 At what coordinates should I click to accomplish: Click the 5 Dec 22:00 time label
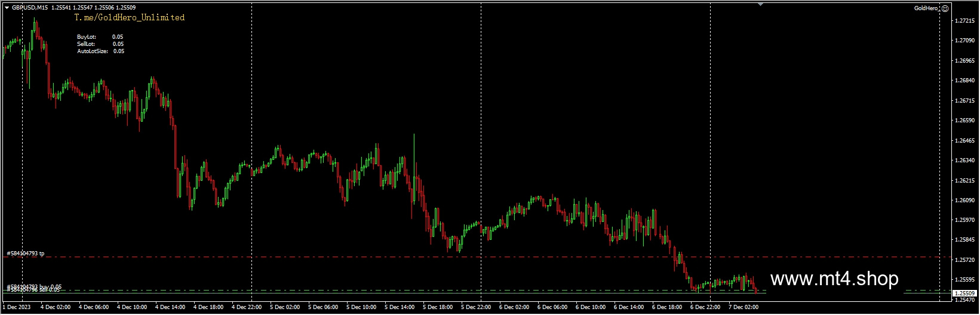pos(476,307)
